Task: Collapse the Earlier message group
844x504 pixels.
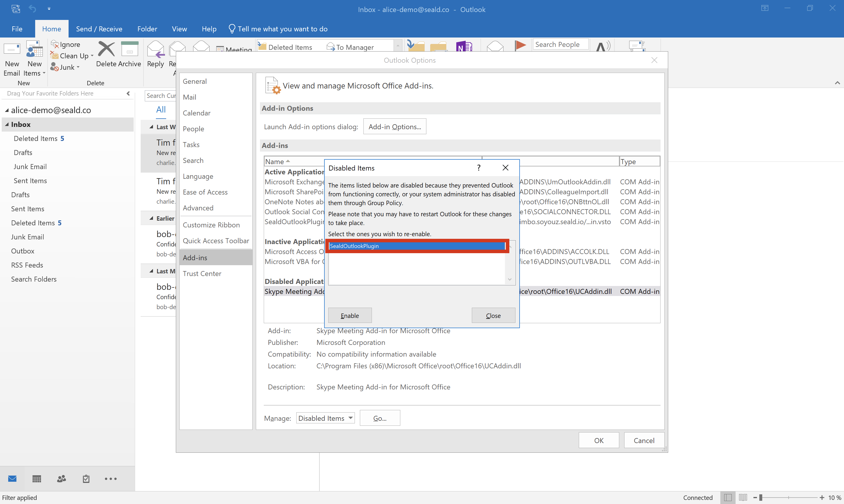Action: (152, 218)
